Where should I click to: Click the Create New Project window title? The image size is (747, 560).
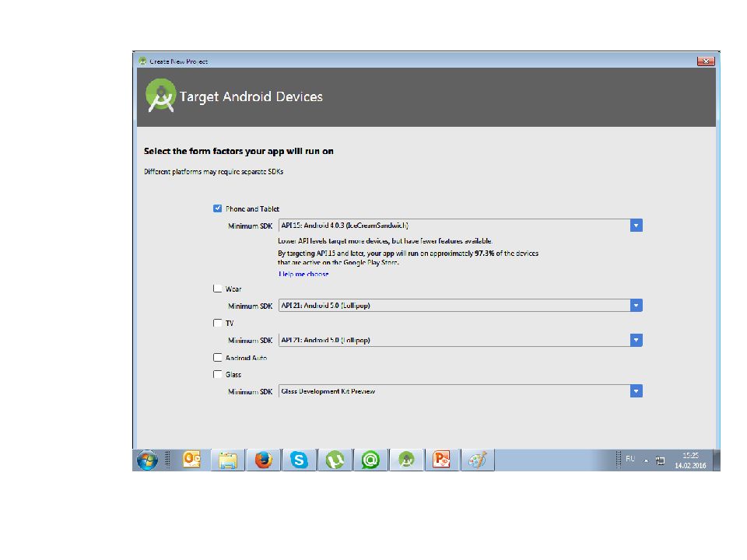179,61
